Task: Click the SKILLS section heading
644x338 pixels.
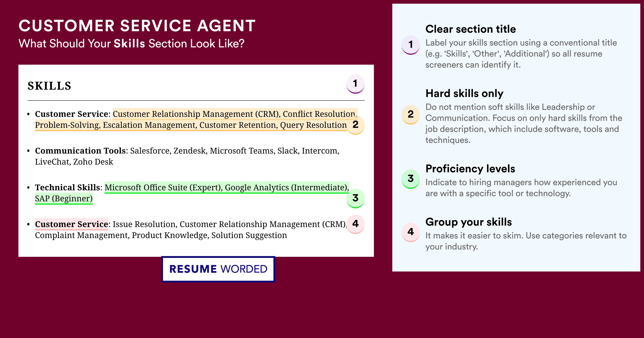Action: click(x=49, y=86)
